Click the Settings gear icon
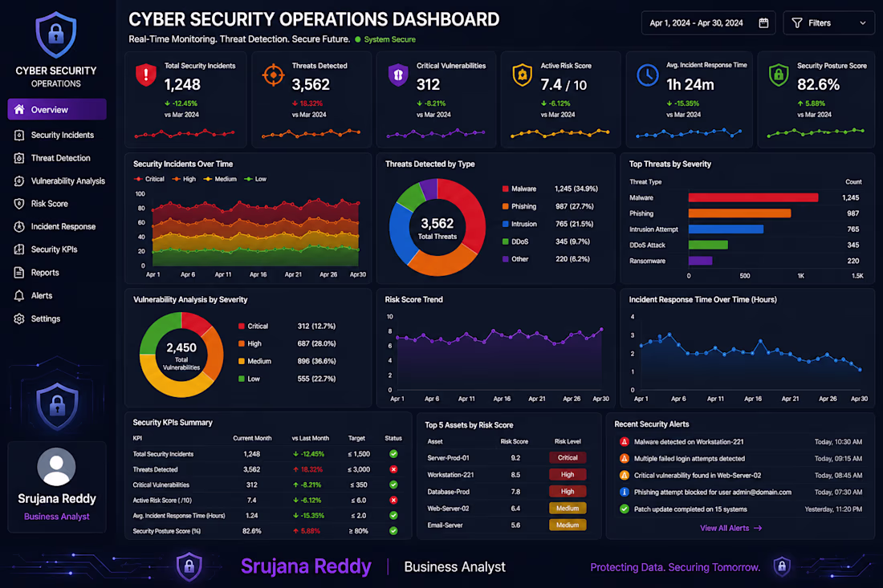Screen dimensions: 883x588 coord(19,318)
